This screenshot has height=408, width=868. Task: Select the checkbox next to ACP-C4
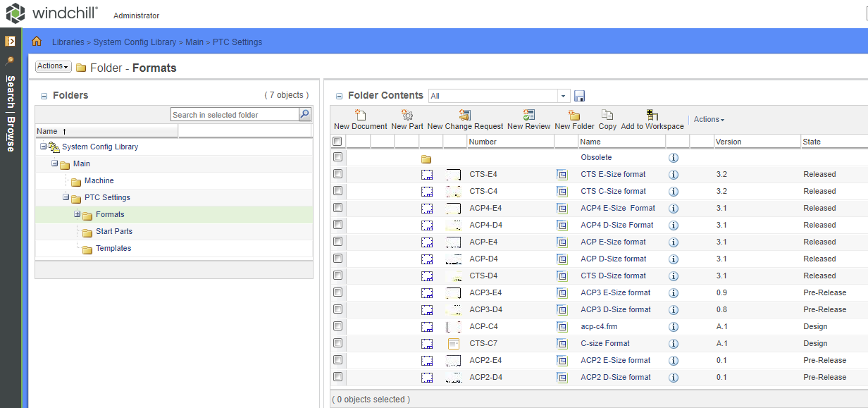coord(337,326)
